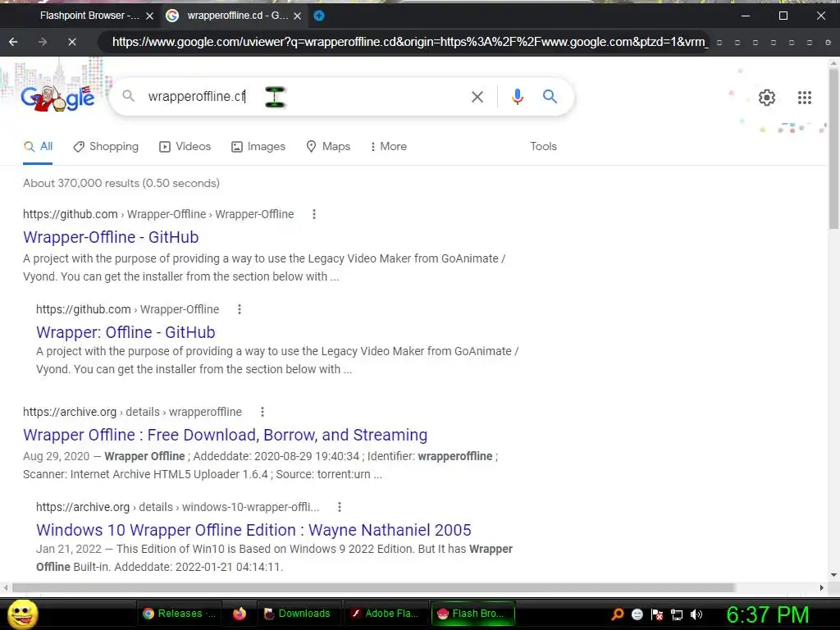The height and width of the screenshot is (630, 840).
Task: Close the Flashpoint Browser tab
Action: coord(149,16)
